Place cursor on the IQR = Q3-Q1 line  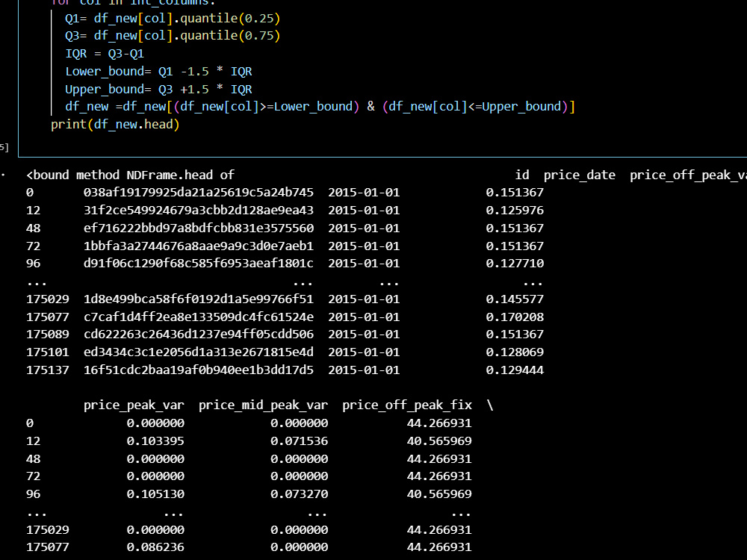tap(105, 54)
